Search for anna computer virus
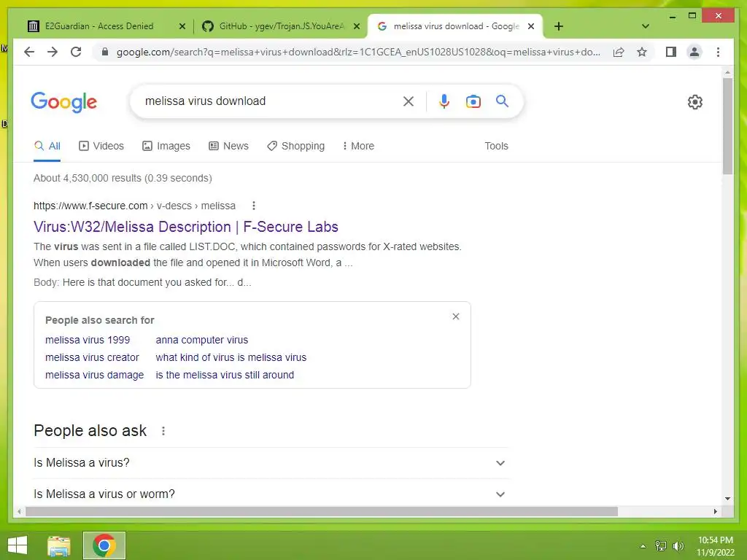Viewport: 747px width, 560px height. click(202, 340)
